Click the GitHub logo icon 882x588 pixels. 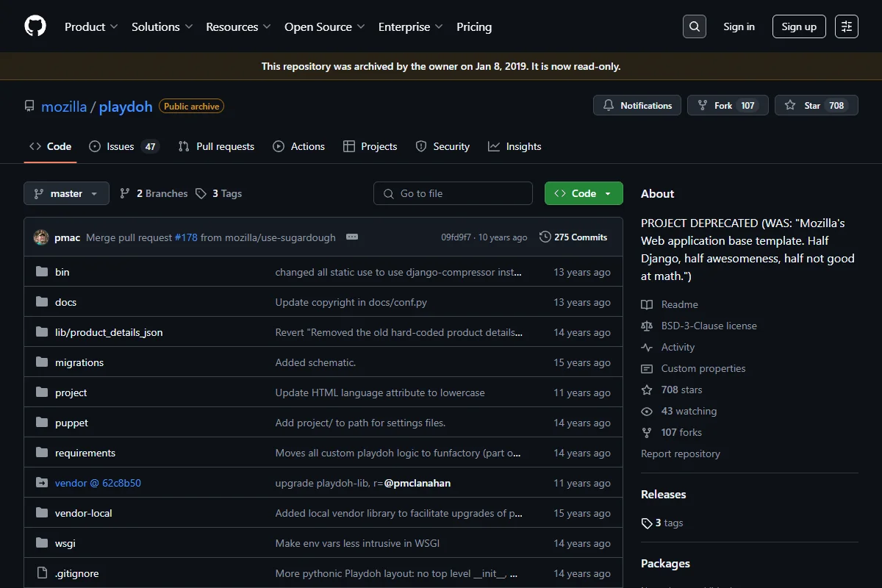point(35,26)
